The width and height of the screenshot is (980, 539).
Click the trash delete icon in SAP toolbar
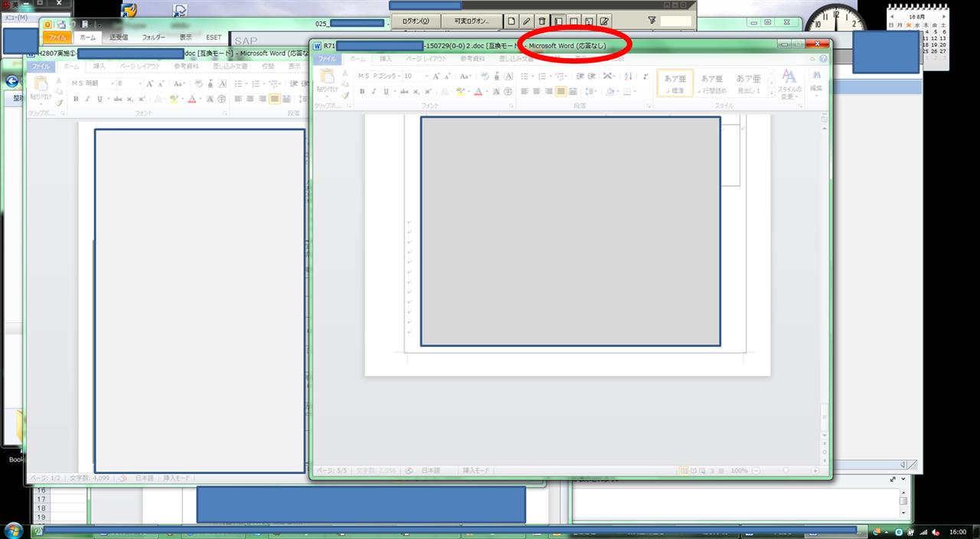coord(542,21)
